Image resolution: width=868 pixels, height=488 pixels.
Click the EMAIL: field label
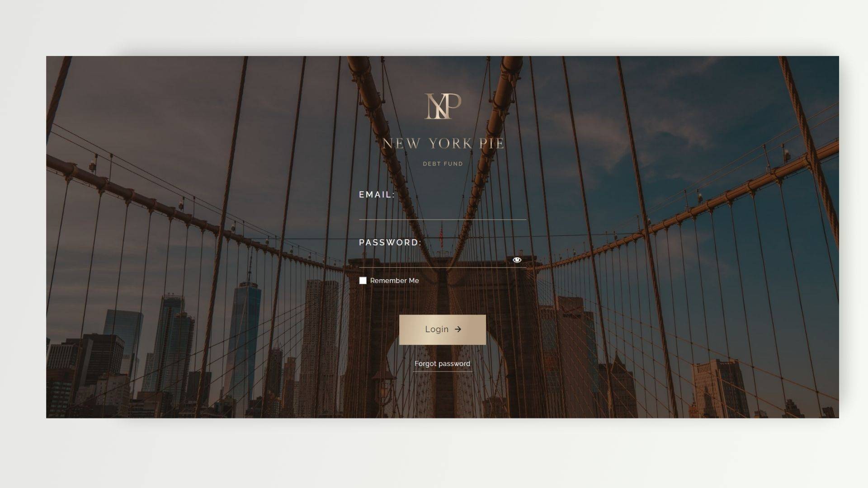coord(377,195)
